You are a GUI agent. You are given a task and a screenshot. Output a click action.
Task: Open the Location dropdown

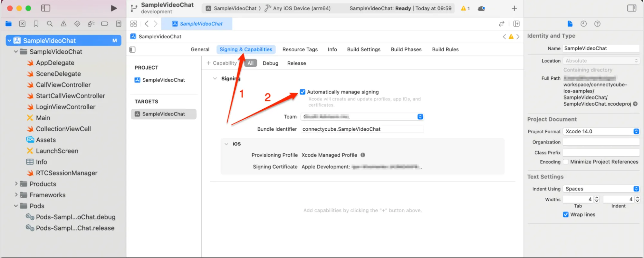coord(601,61)
